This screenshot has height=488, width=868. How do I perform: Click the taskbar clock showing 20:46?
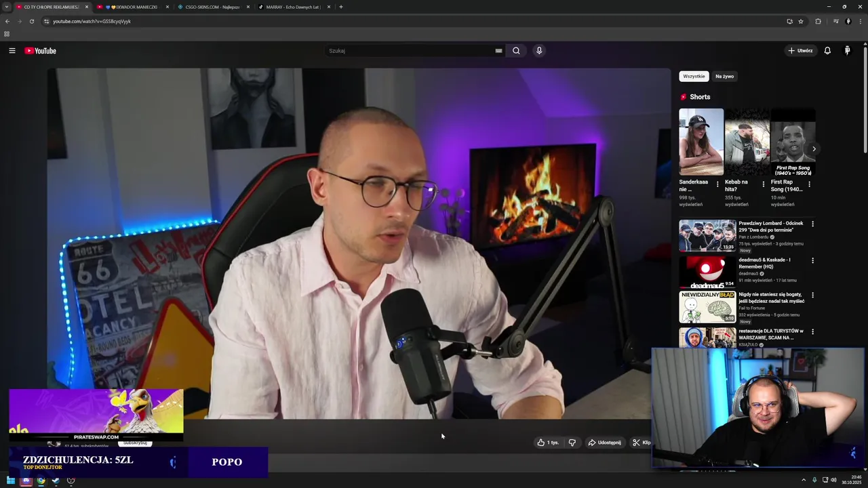click(852, 481)
